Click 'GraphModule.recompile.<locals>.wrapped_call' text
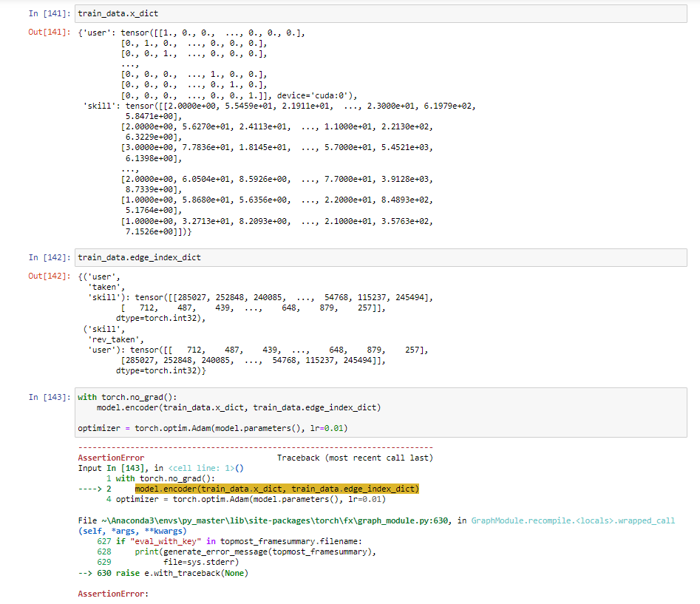The width and height of the screenshot is (700, 604). [x=573, y=520]
